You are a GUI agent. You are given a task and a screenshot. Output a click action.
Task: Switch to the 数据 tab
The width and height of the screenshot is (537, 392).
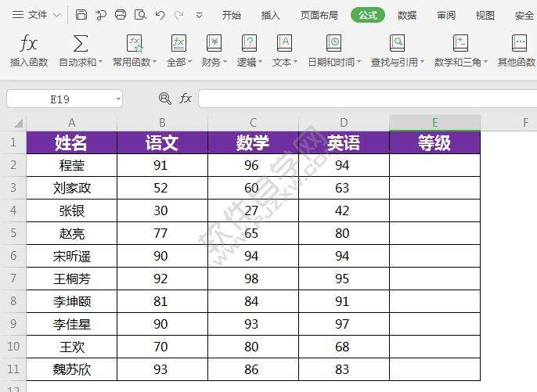coord(407,15)
